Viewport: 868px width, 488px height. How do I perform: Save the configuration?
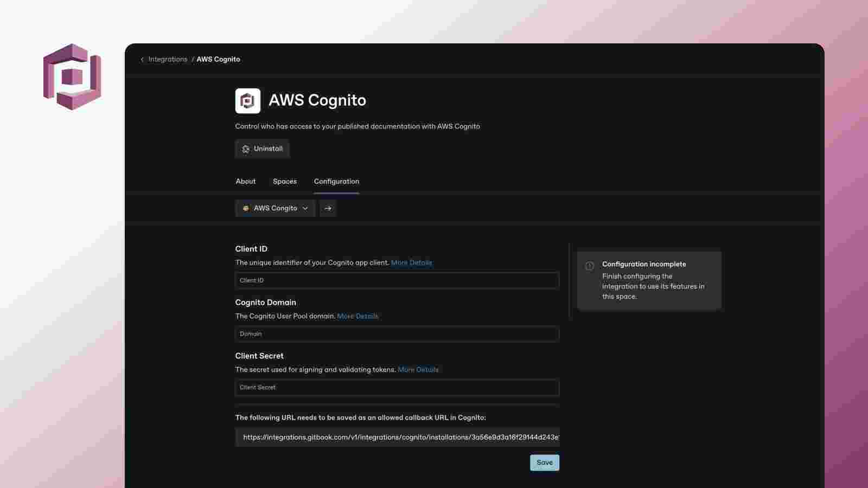coord(544,463)
